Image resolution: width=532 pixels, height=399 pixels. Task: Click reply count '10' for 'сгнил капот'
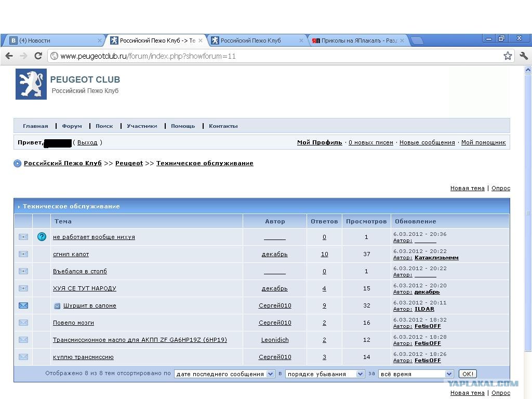pos(324,254)
